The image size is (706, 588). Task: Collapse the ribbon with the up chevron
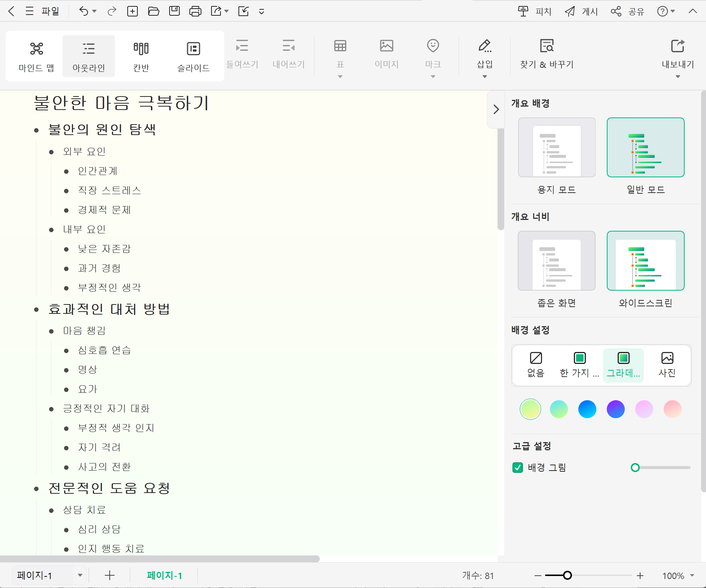click(693, 11)
